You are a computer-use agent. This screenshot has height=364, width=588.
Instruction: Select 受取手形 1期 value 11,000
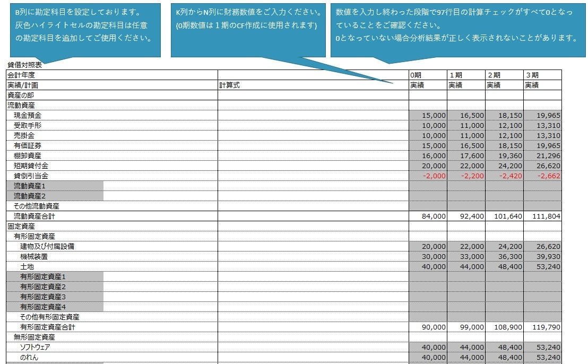pyautogui.click(x=466, y=126)
